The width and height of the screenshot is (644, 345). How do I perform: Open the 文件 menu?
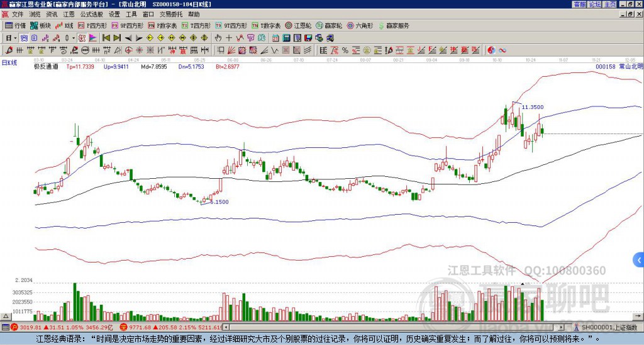click(x=18, y=14)
